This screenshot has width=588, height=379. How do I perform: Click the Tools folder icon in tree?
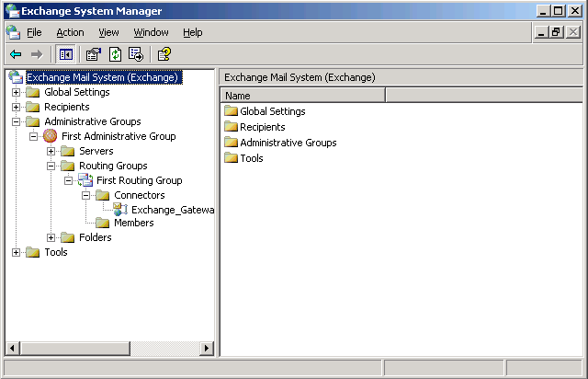click(33, 252)
